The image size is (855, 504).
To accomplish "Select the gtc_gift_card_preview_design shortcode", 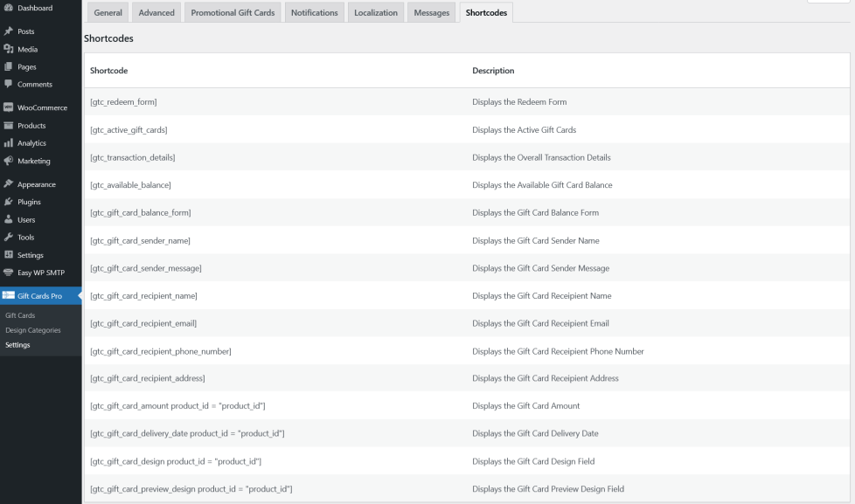I will coord(191,489).
